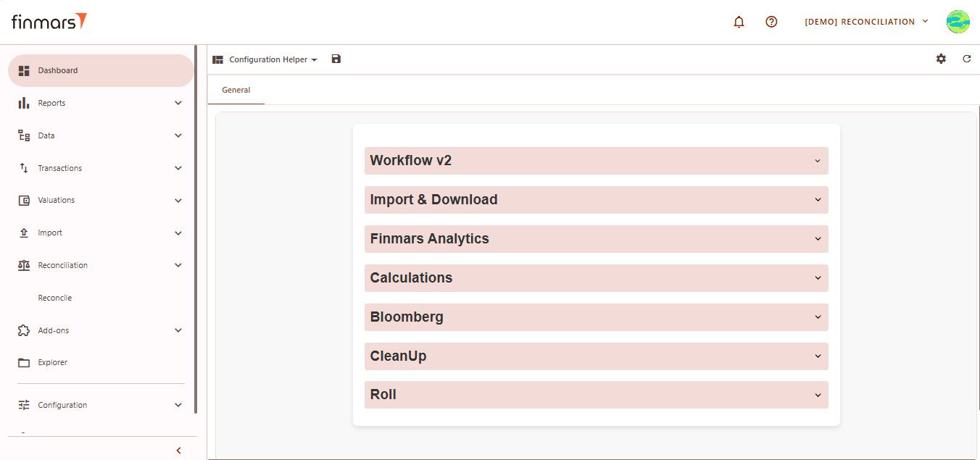Expand the CleanUp section
This screenshot has width=980, height=460.
tap(596, 356)
